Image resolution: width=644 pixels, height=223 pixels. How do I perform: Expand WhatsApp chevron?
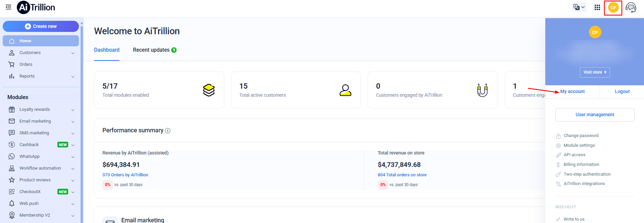[73, 157]
